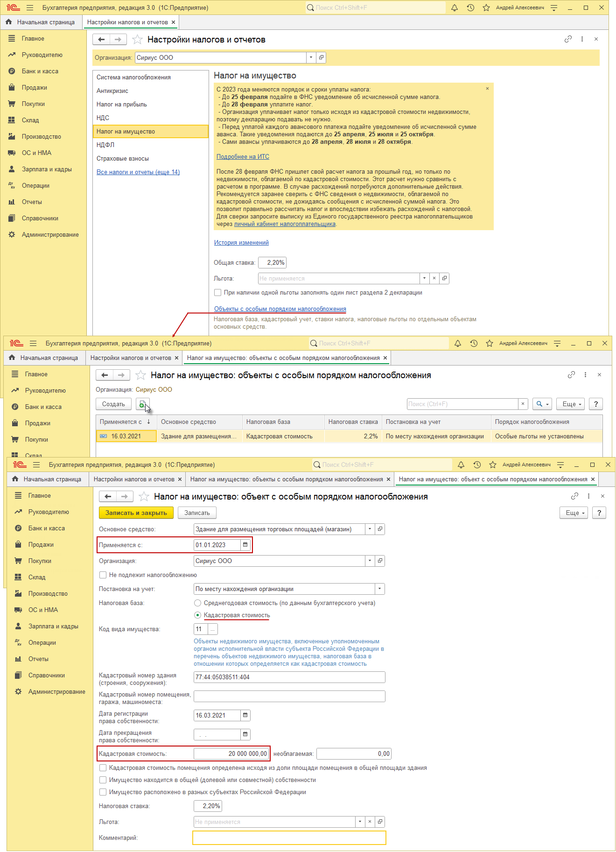Open notifications bell in top window

point(455,7)
